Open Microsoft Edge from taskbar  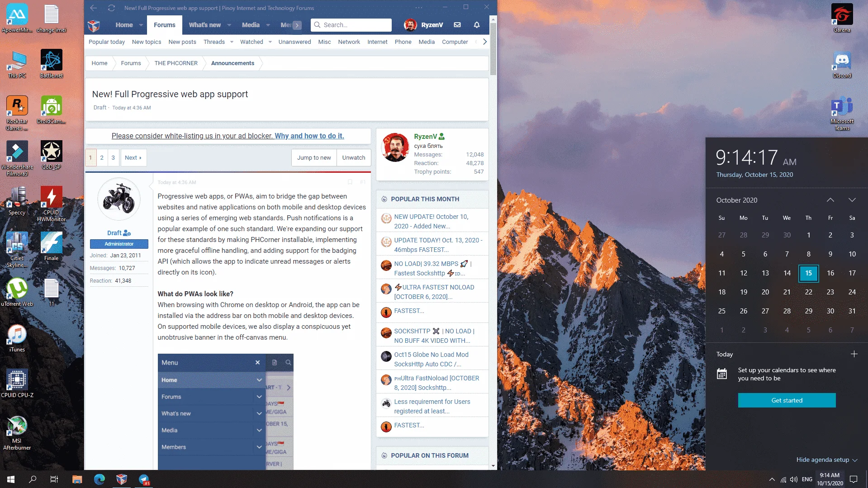(x=99, y=479)
